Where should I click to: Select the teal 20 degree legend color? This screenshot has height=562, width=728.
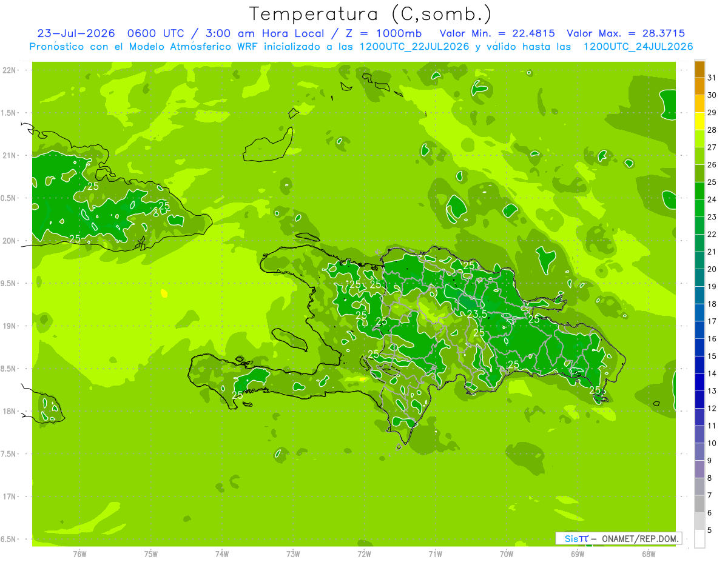point(699,261)
